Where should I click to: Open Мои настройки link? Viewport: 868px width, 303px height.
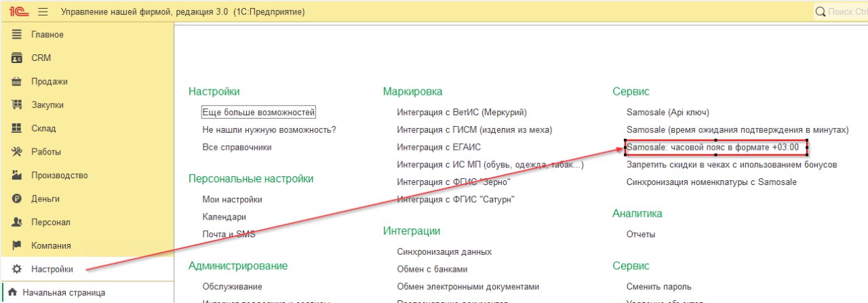tap(232, 199)
